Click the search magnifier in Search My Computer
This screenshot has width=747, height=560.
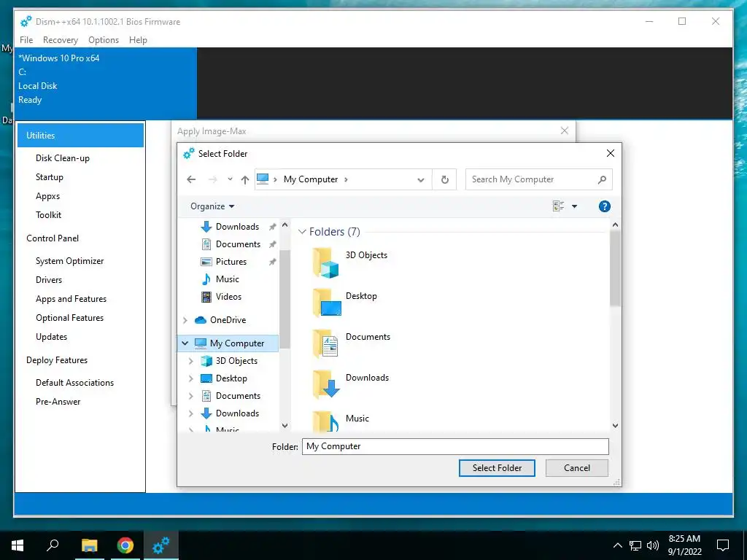click(x=602, y=179)
